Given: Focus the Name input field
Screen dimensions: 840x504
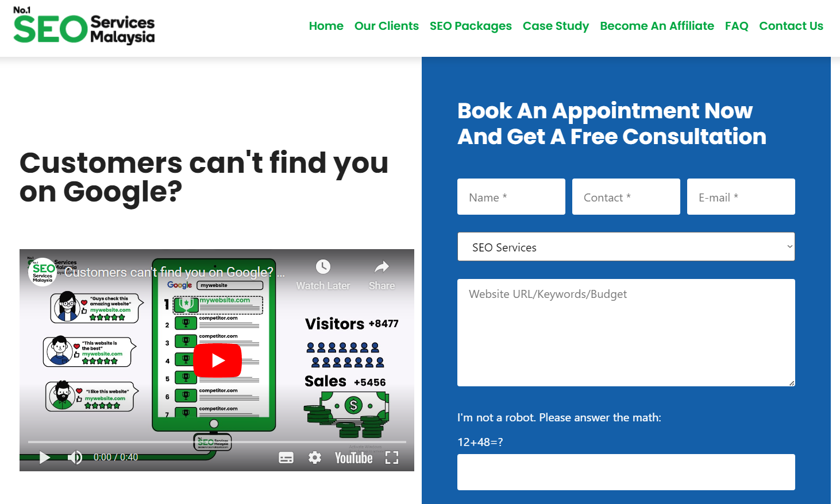Looking at the screenshot, I should coord(511,197).
